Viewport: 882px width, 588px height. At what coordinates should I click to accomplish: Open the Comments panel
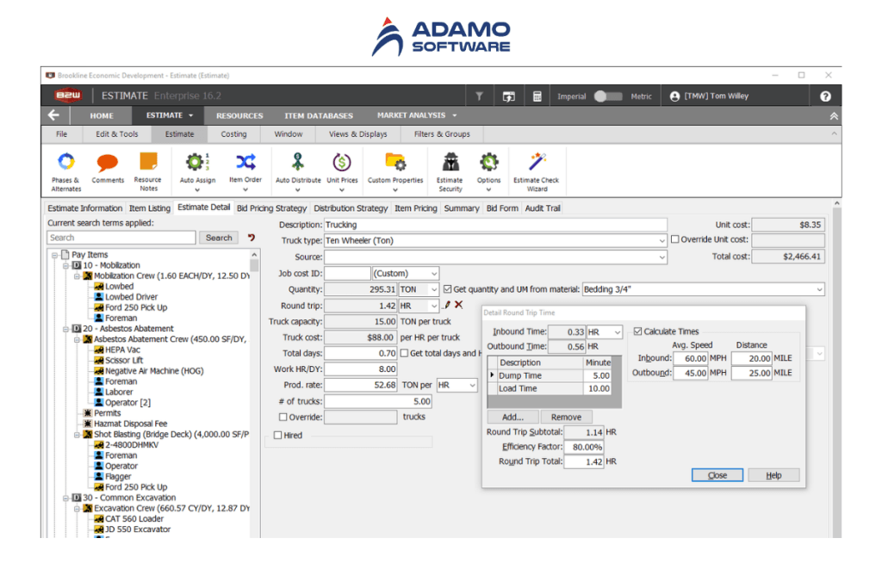107,170
